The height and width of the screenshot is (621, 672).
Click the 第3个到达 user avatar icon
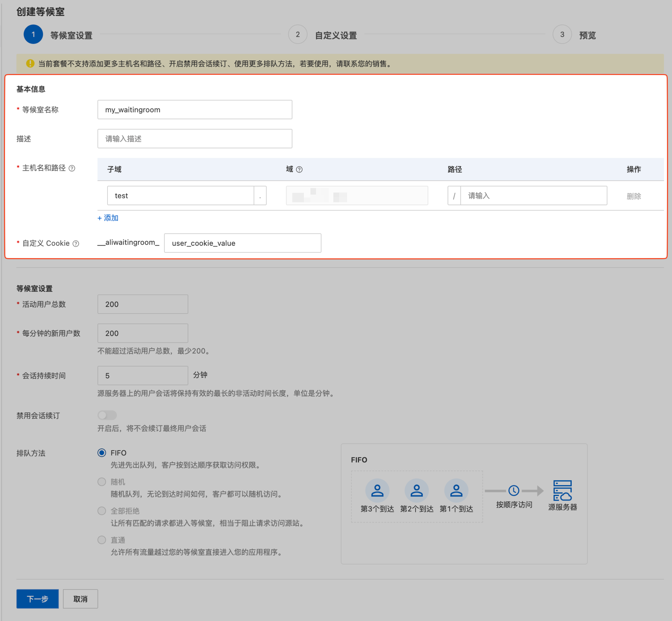[377, 490]
